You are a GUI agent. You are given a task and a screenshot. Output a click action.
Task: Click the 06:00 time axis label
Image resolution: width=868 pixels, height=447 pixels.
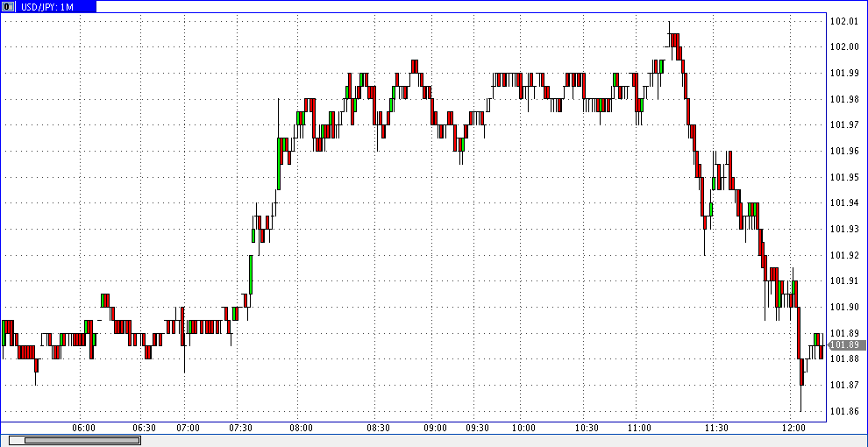point(83,429)
